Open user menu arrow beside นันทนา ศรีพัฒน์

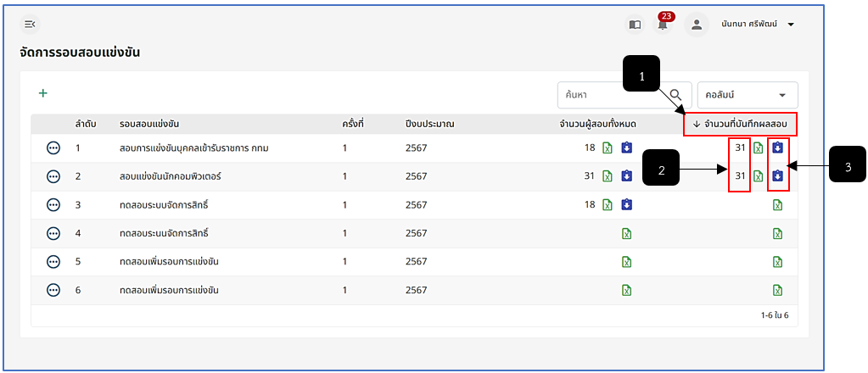tap(791, 25)
